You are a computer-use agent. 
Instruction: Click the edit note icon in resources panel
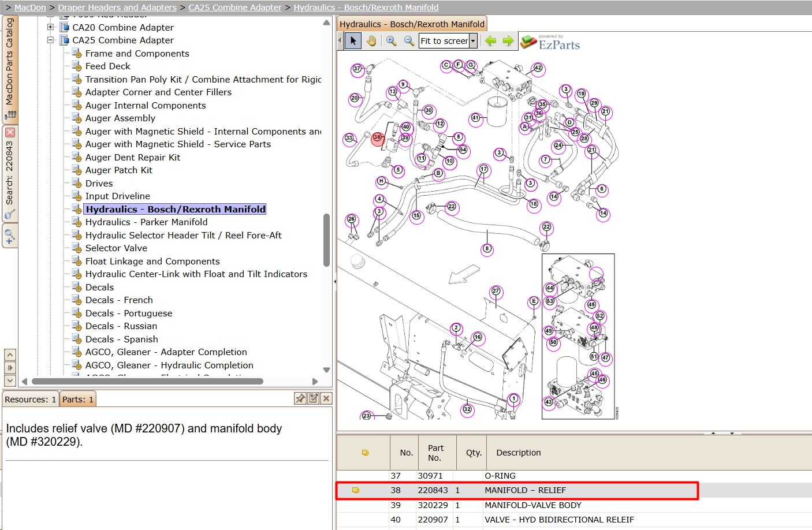(x=314, y=398)
